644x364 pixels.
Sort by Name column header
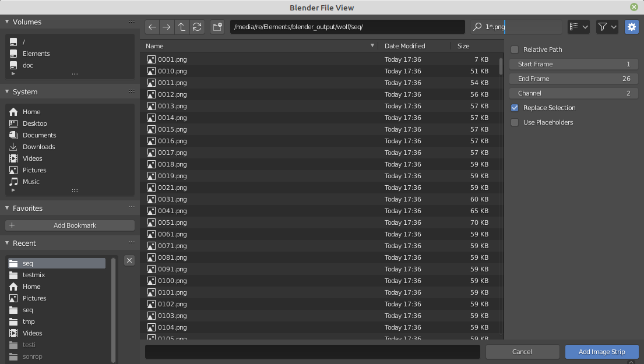point(259,46)
